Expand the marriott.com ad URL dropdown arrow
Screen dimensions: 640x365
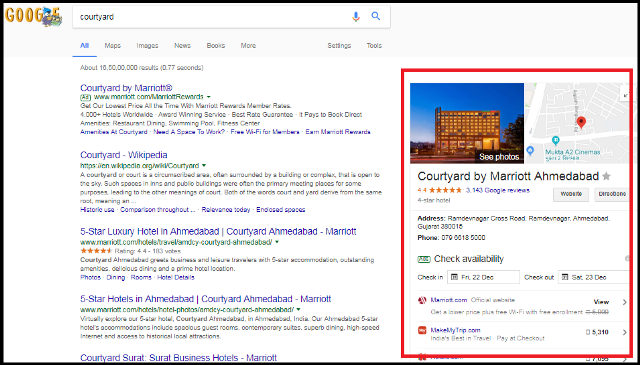209,97
